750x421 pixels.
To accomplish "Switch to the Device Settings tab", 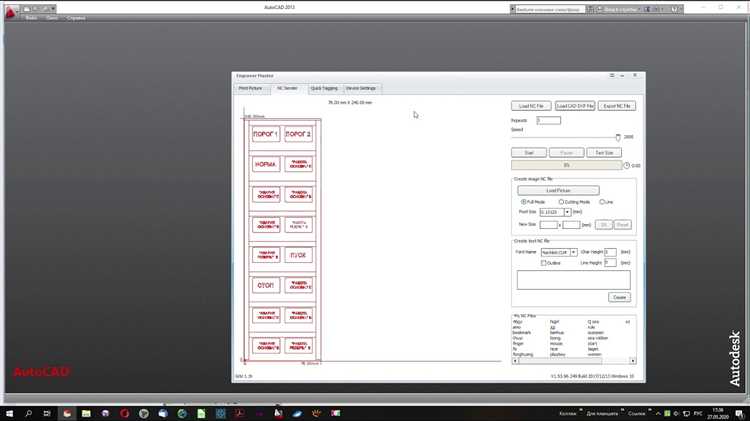I will [x=361, y=89].
